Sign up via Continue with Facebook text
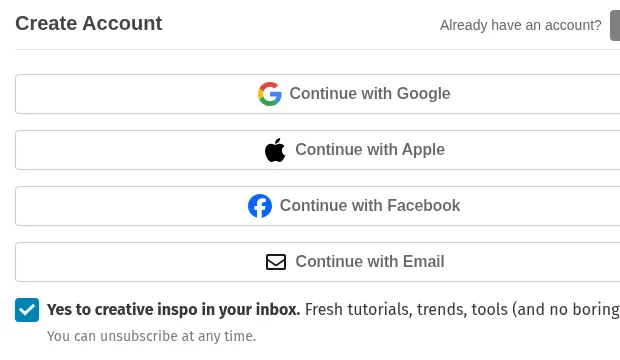Viewport: 620px width, 360px height. click(370, 205)
